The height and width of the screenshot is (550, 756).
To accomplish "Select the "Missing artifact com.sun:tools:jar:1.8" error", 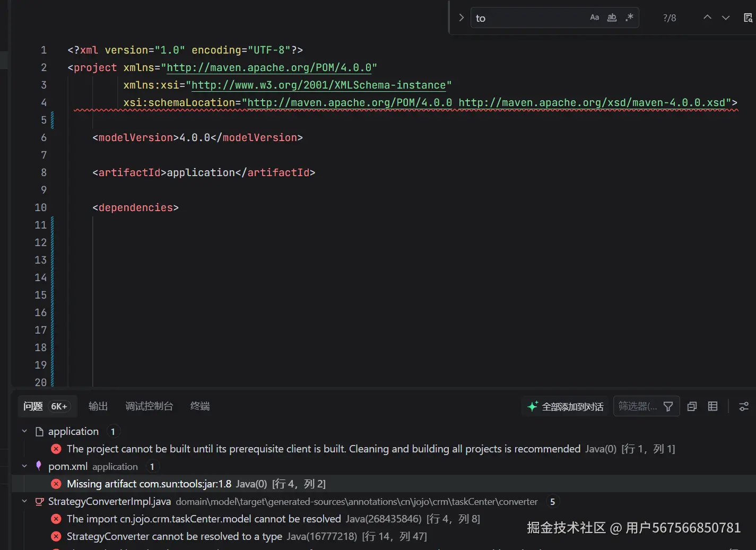I will (x=384, y=484).
